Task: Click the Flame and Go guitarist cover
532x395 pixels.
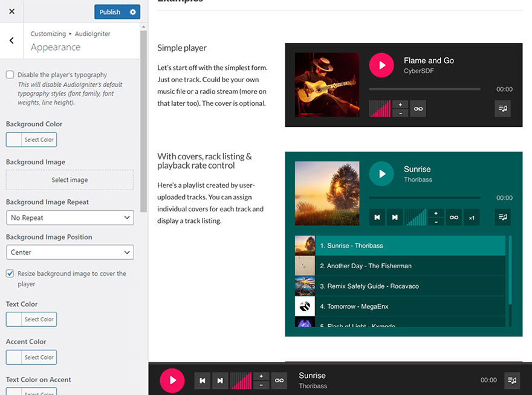Action: [x=327, y=85]
